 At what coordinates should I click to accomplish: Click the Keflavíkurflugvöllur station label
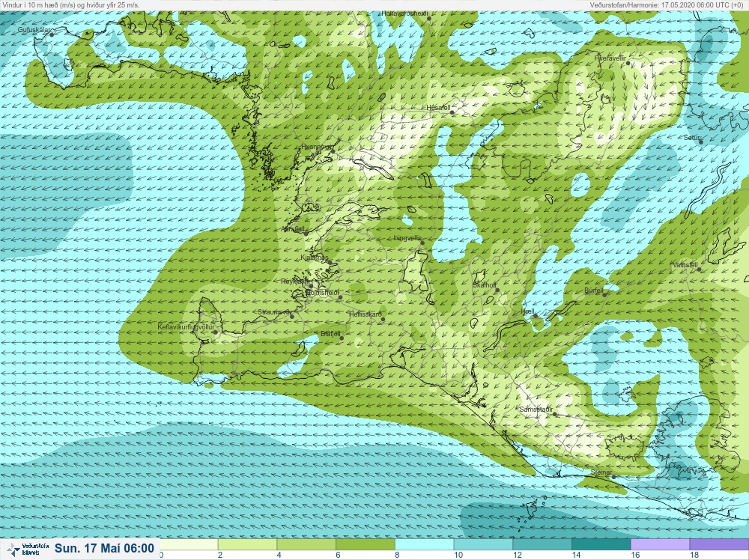tap(186, 327)
